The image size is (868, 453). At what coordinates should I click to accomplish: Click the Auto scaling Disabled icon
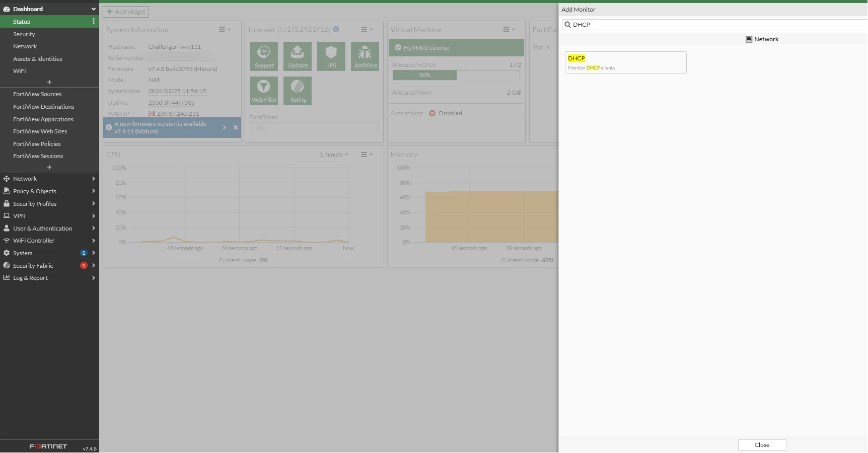pos(432,113)
